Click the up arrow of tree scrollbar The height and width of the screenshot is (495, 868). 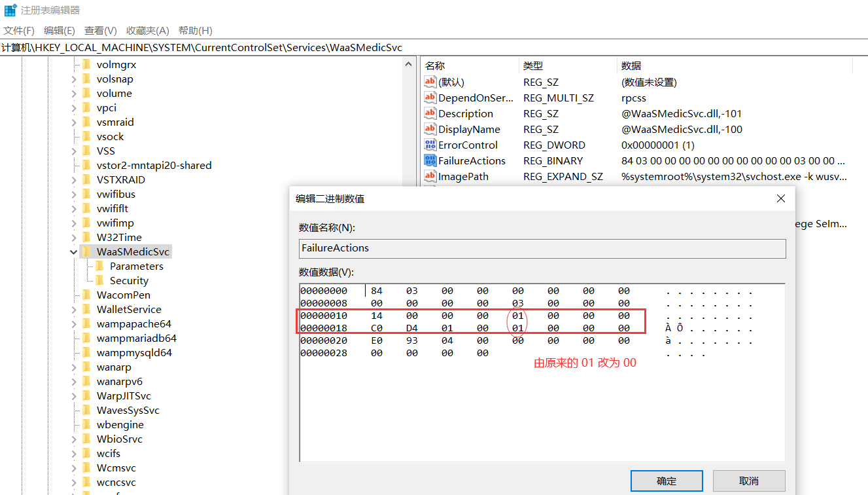[409, 65]
